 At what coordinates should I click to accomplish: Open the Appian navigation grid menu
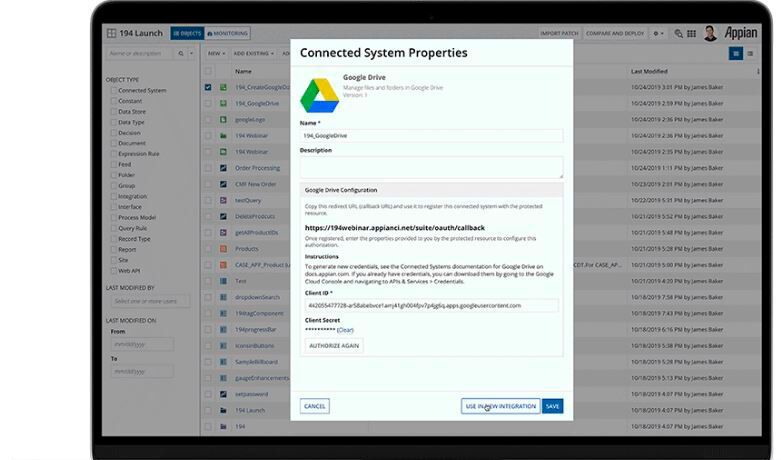click(691, 33)
